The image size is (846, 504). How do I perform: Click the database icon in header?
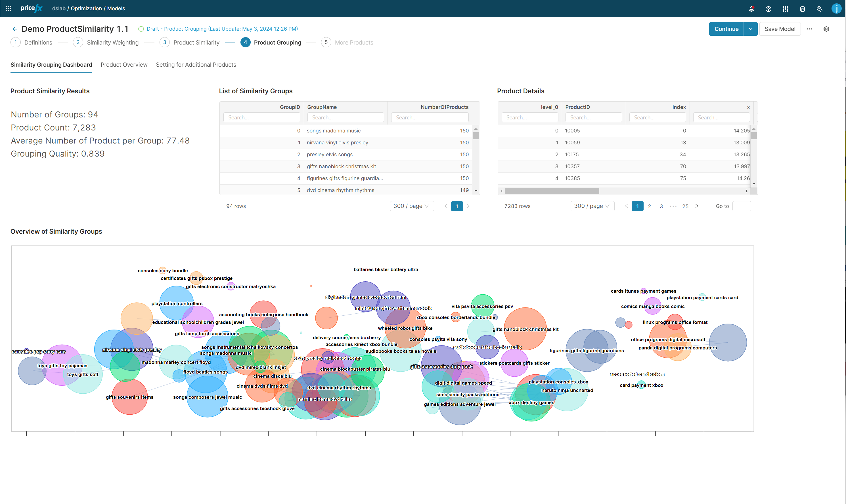(802, 9)
